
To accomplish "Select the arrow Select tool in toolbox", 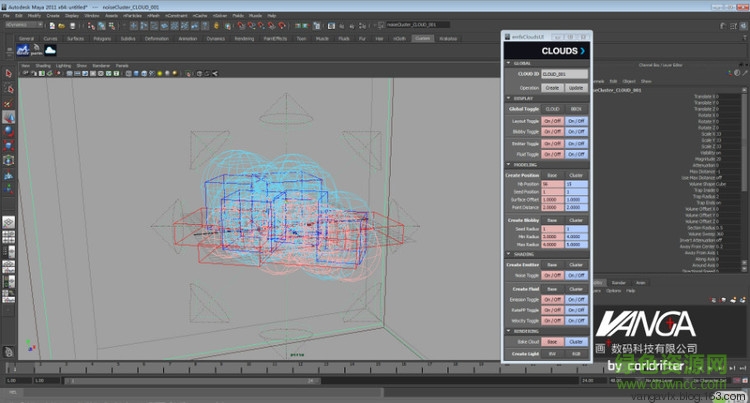I will tap(8, 73).
